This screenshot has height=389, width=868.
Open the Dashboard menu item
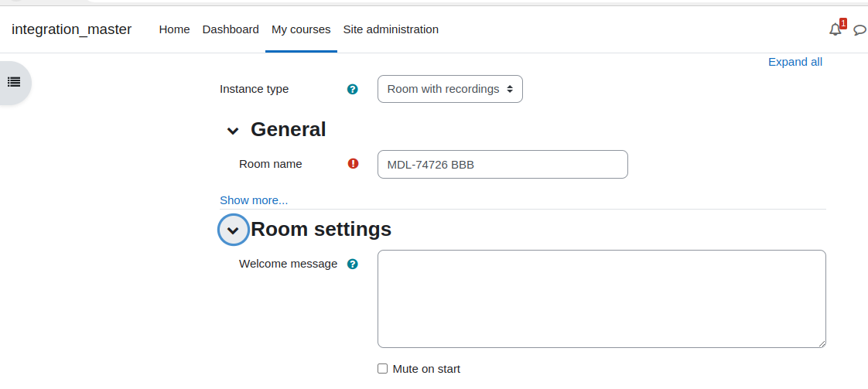tap(231, 29)
